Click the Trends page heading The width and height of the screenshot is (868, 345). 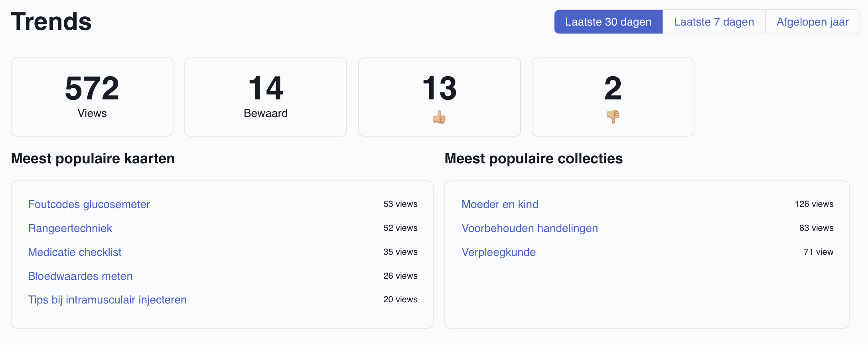[x=51, y=22]
